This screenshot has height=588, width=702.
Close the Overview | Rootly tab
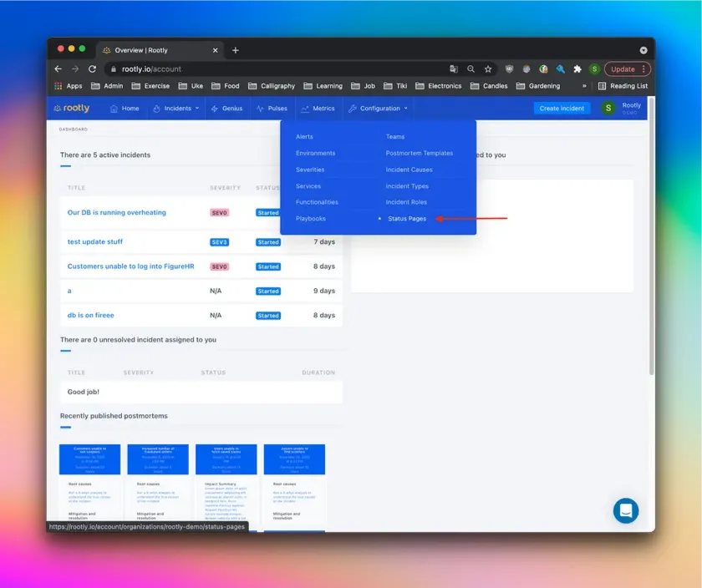(216, 50)
